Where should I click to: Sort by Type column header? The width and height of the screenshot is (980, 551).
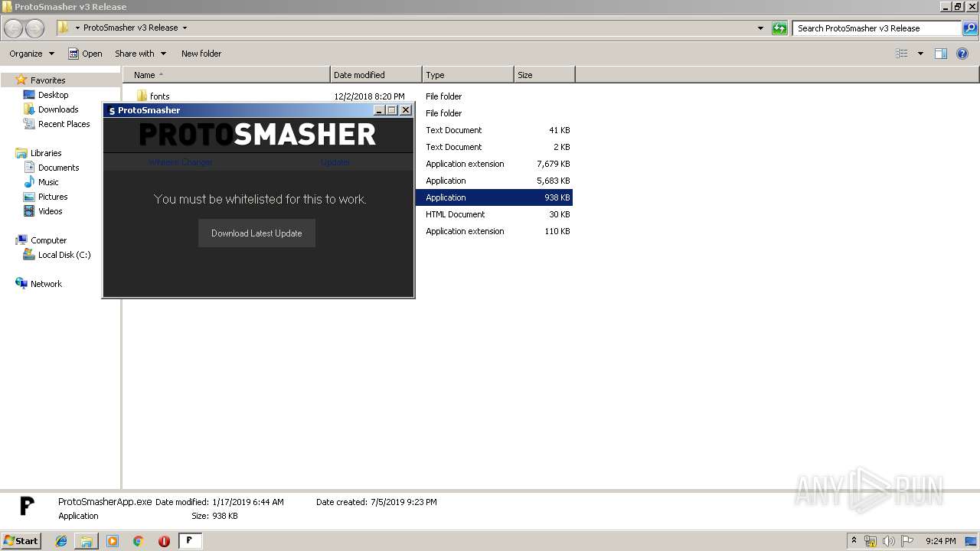point(468,75)
